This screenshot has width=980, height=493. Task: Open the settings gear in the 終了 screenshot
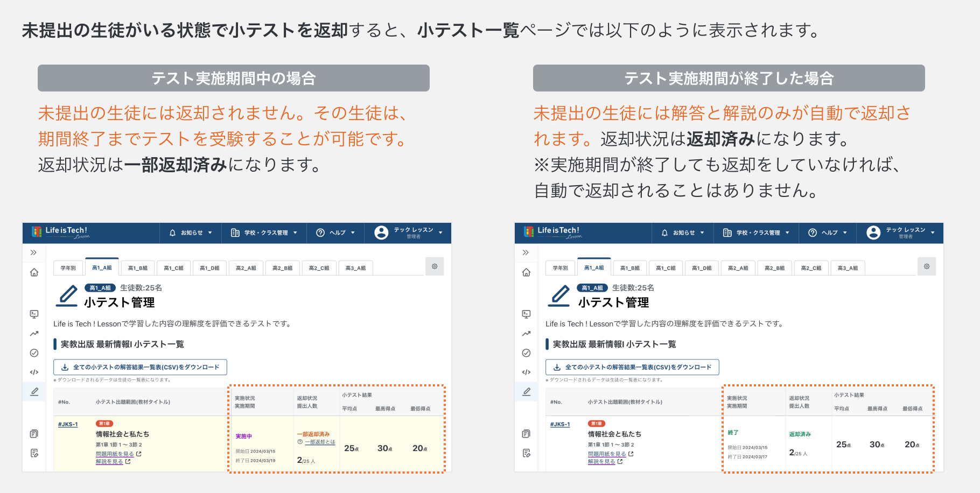point(927,266)
